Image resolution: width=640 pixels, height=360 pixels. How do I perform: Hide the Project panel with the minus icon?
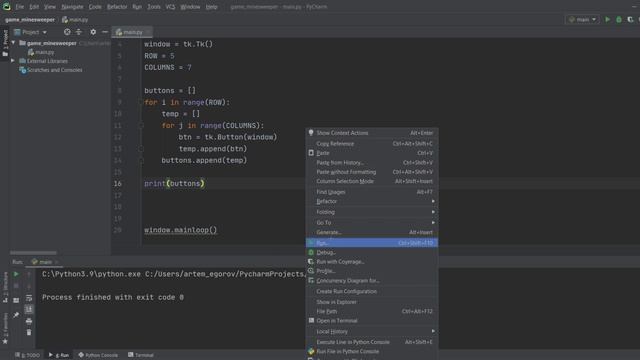coord(105,32)
